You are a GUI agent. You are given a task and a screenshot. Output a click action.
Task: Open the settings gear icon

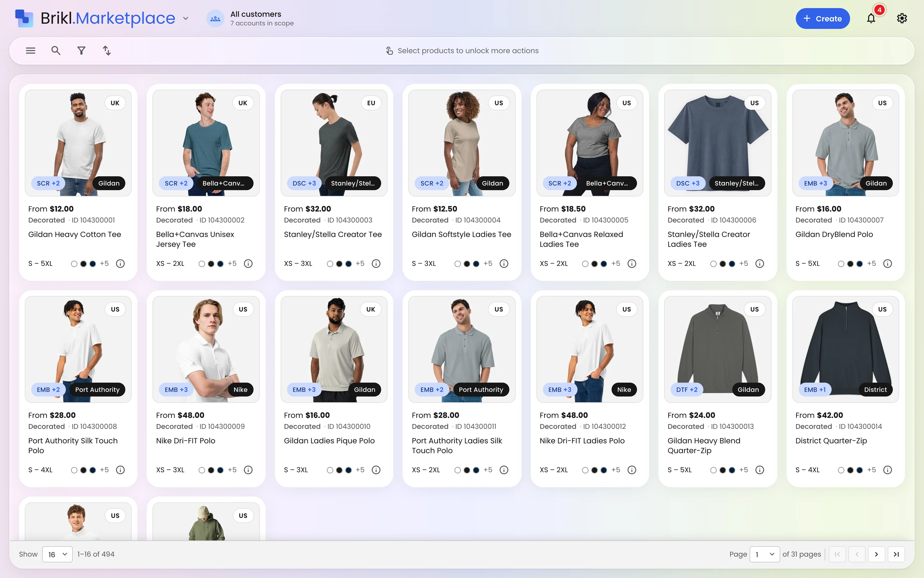tap(902, 18)
